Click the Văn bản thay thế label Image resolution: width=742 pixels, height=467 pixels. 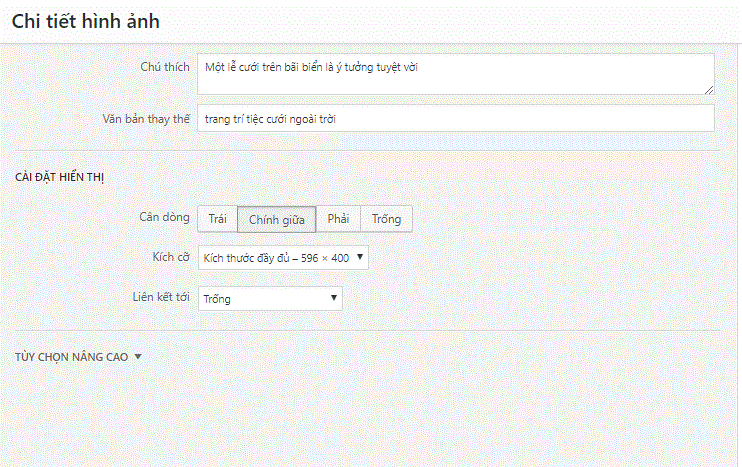coord(146,117)
